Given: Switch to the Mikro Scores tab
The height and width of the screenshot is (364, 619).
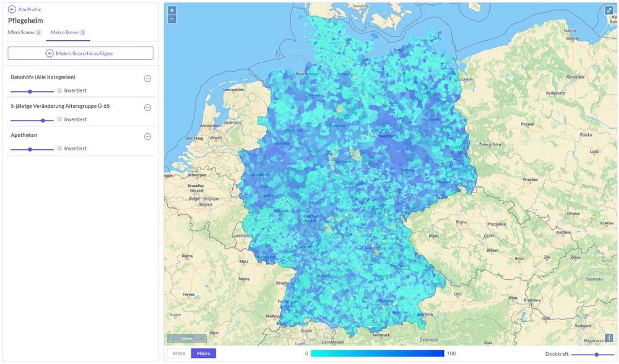Looking at the screenshot, I should pyautogui.click(x=24, y=32).
